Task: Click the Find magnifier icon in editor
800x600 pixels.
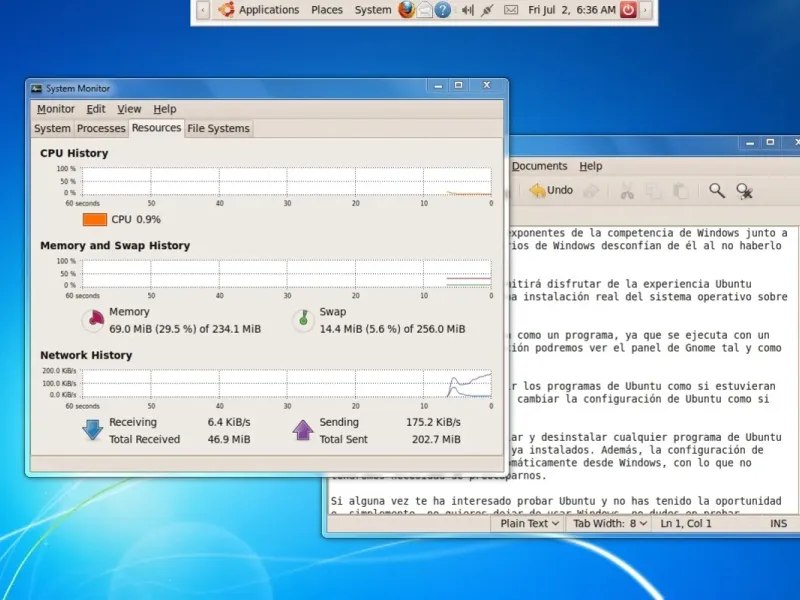Action: [x=717, y=190]
